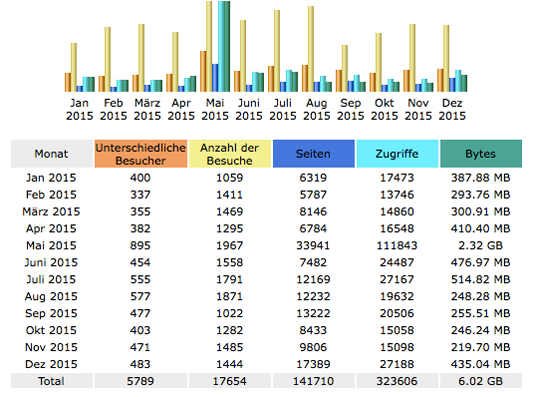The width and height of the screenshot is (535, 397).
Task: Click the blue Seiten column header
Action: [x=313, y=154]
